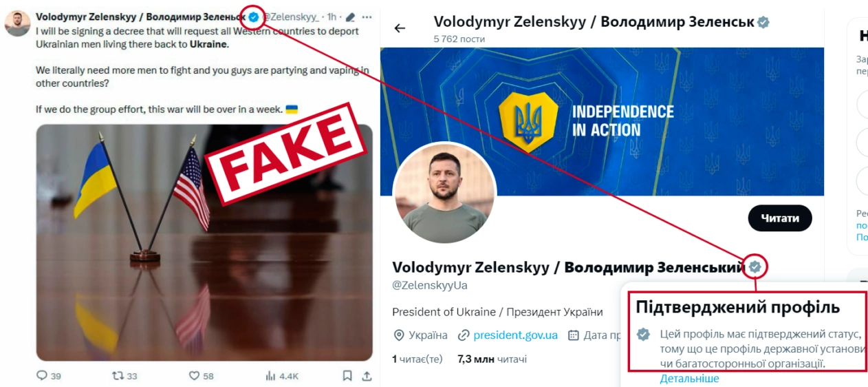Share the tweet using the share icon
The image size is (868, 387).
[x=367, y=375]
